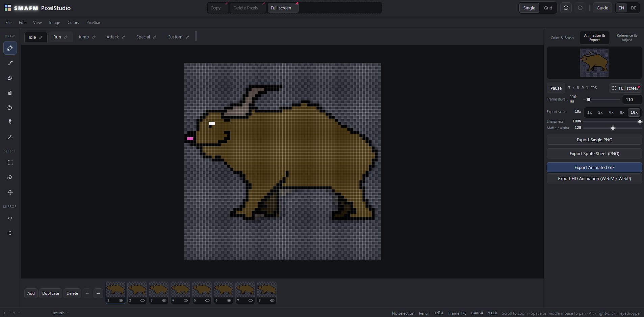This screenshot has width=644, height=317.
Task: Duplicate the current frame
Action: [x=51, y=293]
